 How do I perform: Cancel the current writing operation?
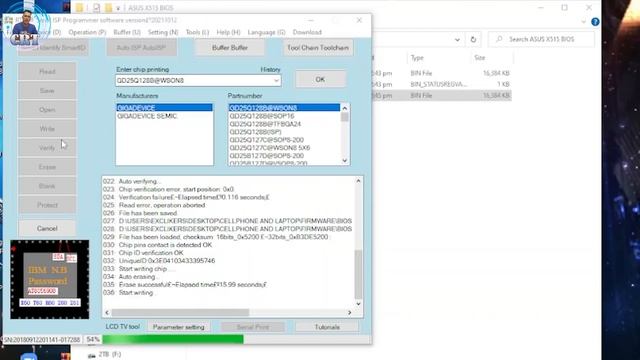click(47, 228)
